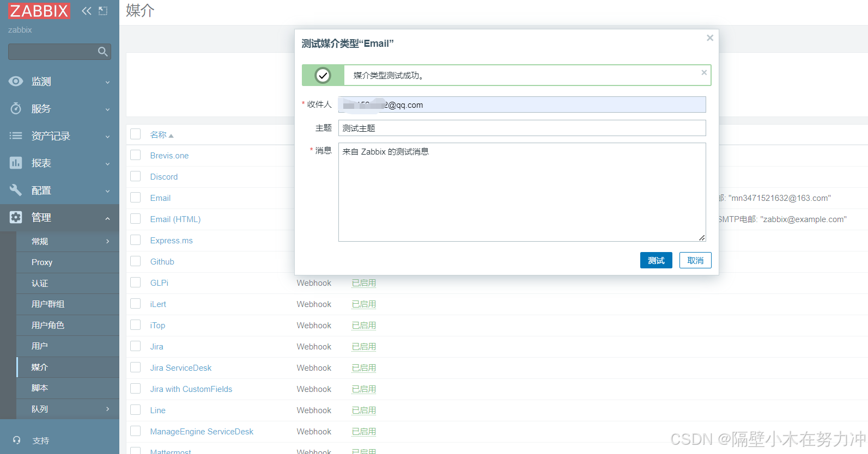Expand the 常规 submenu arrow
The width and height of the screenshot is (868, 454).
107,241
